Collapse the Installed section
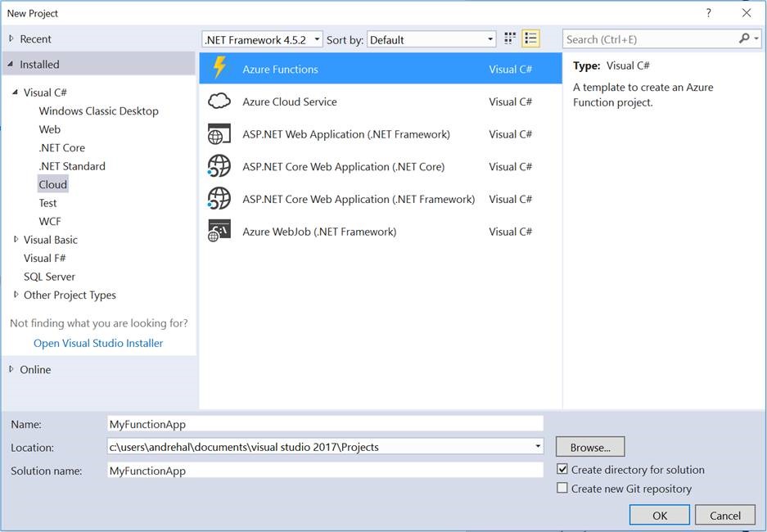 11,64
